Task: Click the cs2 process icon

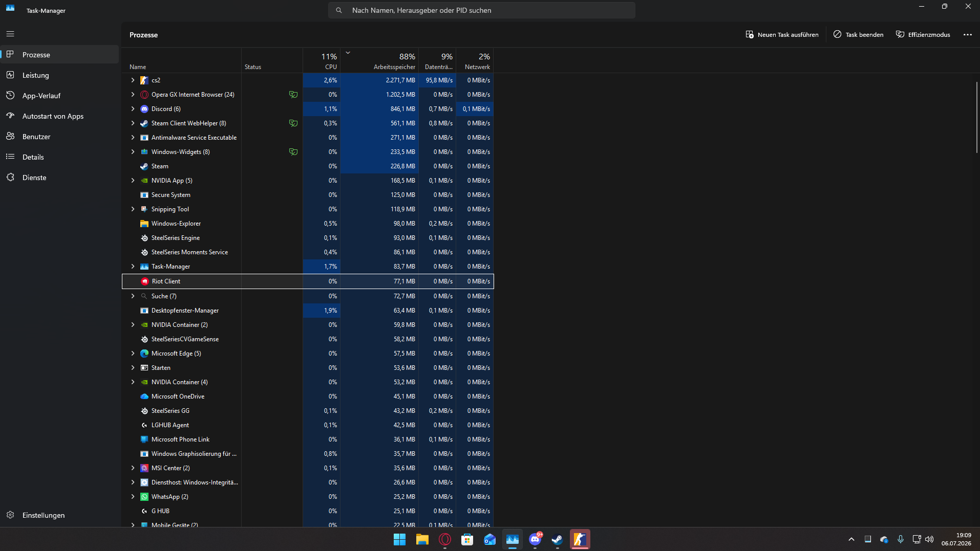Action: coord(144,80)
